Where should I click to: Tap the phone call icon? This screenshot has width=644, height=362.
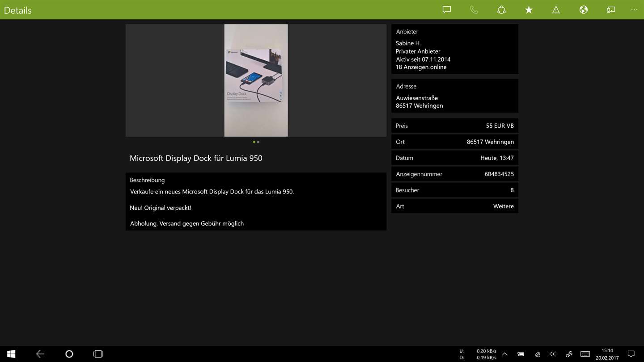(x=474, y=10)
